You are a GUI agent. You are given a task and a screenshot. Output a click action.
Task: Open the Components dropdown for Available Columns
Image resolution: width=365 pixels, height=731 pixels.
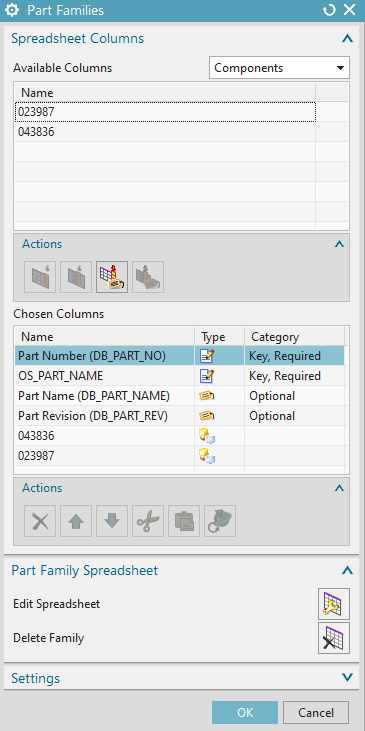click(x=279, y=68)
